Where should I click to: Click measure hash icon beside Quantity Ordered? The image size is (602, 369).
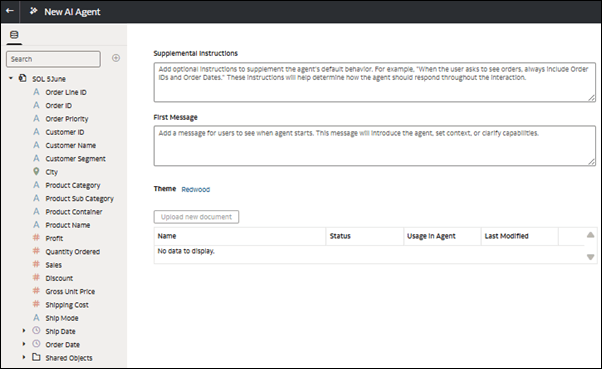[x=36, y=251]
